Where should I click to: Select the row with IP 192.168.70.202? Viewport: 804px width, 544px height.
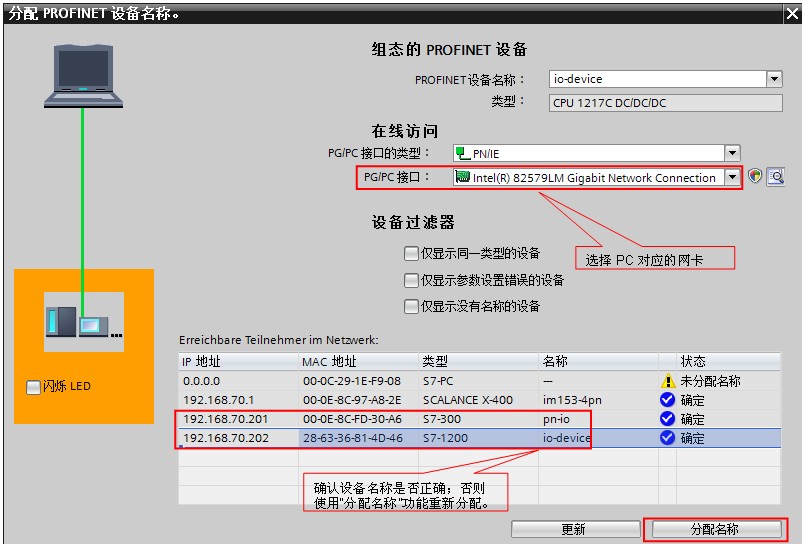point(479,438)
